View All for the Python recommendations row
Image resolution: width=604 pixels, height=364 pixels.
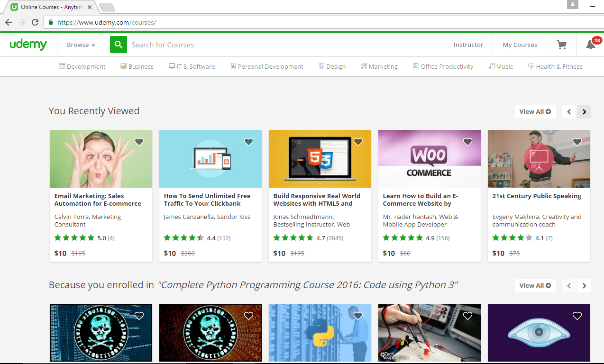[535, 286]
